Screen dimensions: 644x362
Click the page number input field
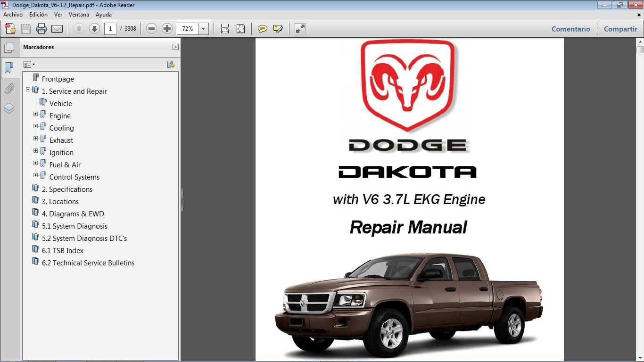pyautogui.click(x=110, y=29)
